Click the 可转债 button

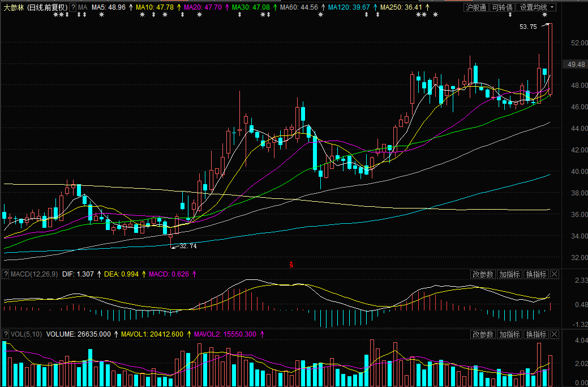coord(502,7)
